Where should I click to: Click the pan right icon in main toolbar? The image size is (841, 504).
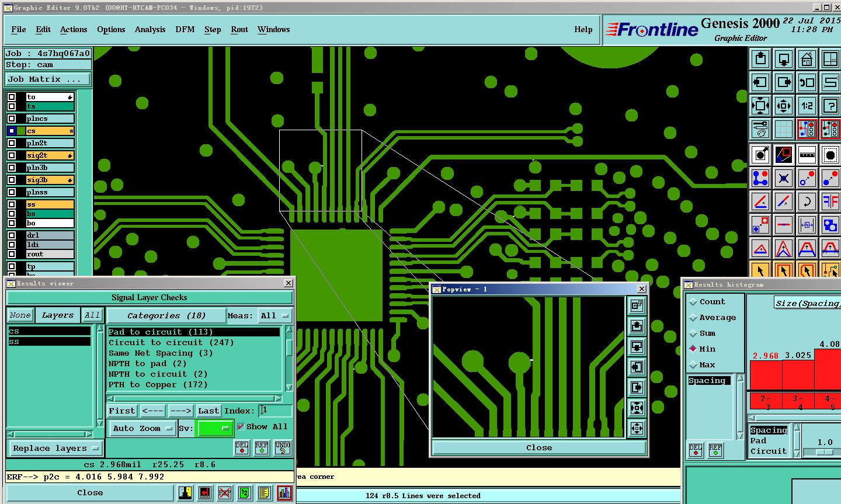pos(784,82)
